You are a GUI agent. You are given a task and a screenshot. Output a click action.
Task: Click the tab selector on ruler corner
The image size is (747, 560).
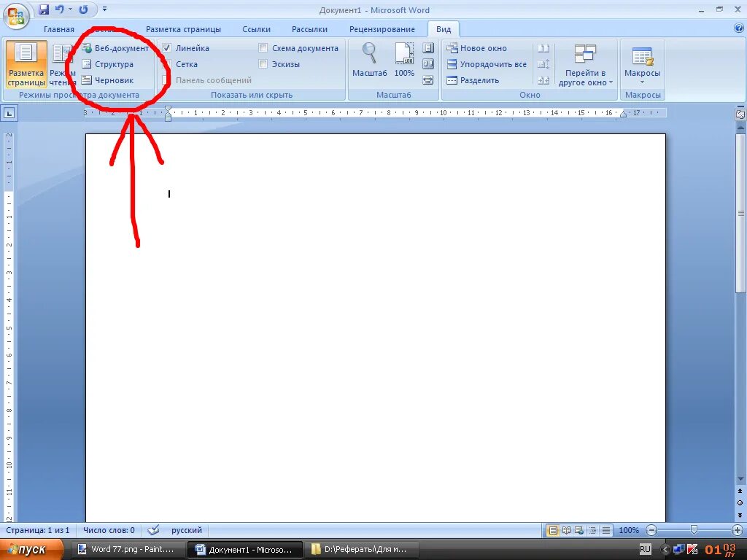click(x=9, y=113)
